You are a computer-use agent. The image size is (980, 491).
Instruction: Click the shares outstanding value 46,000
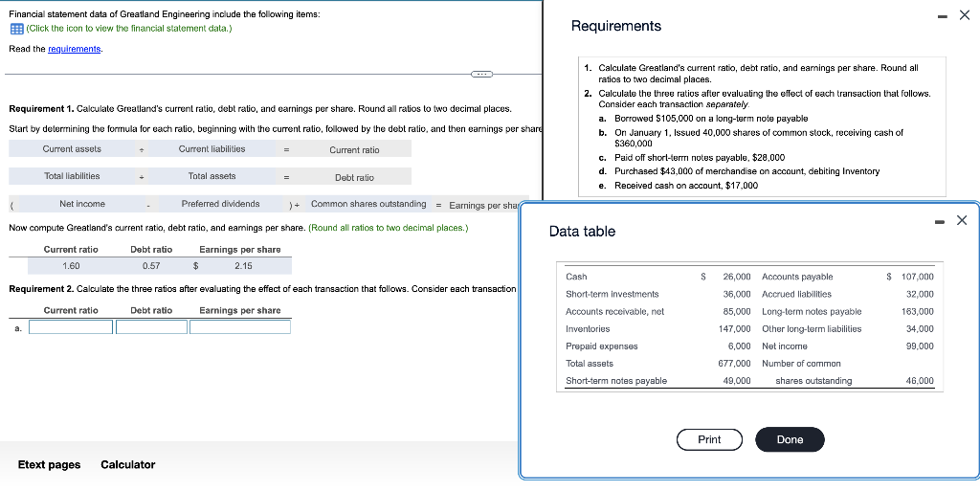click(x=920, y=381)
